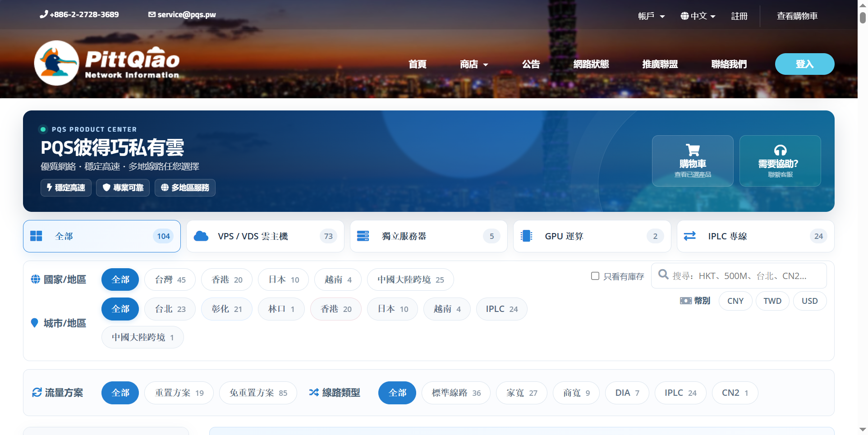Select the VPS / VDS 雲主機 category tab

265,236
